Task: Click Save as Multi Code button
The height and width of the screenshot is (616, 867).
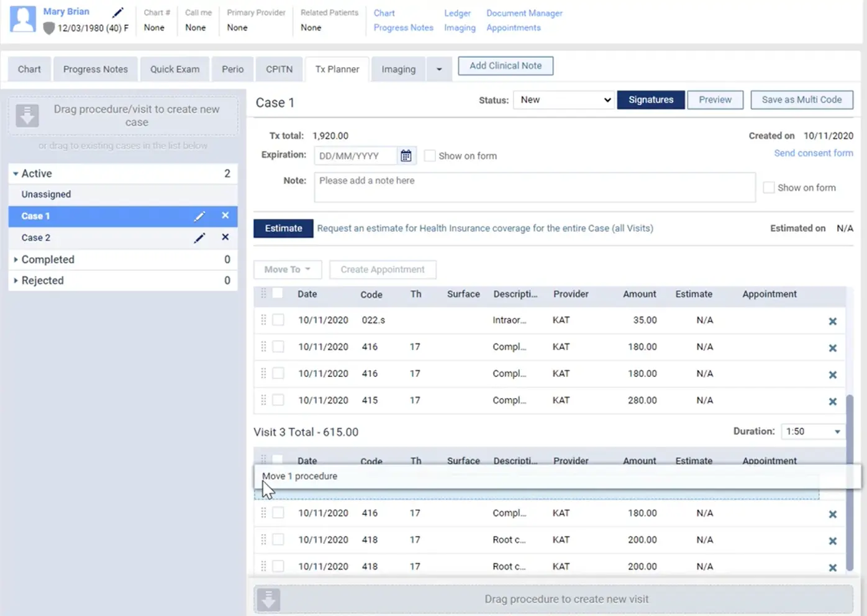Action: [x=802, y=100]
